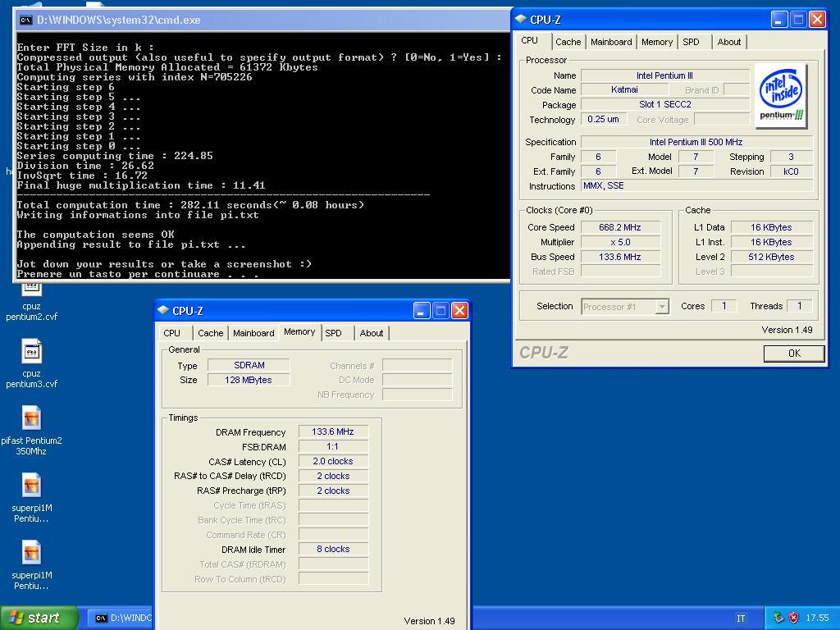
Task: Click the Core Speed 668.2 MHz field
Action: 620,227
